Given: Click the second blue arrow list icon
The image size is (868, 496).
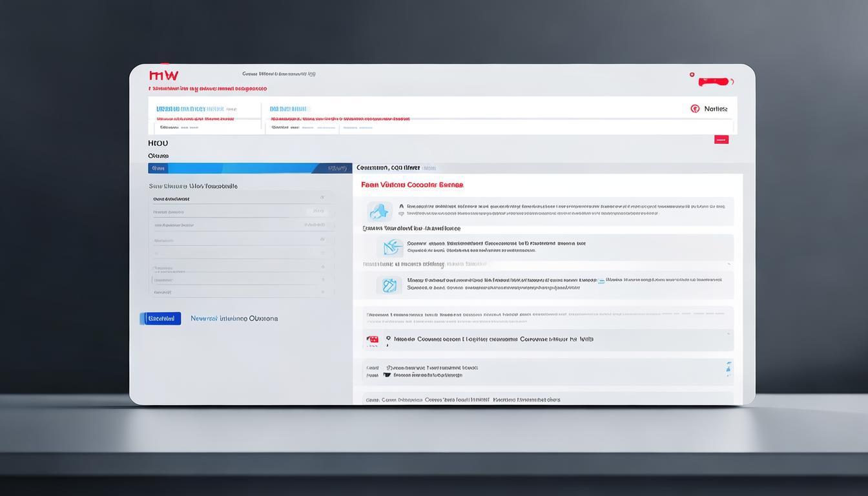Looking at the screenshot, I should pos(391,247).
